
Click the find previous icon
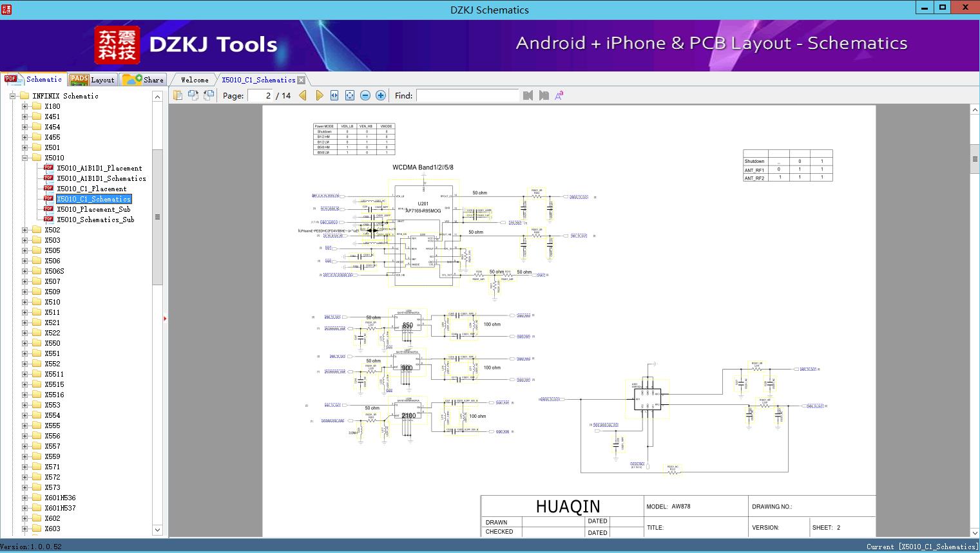click(528, 95)
